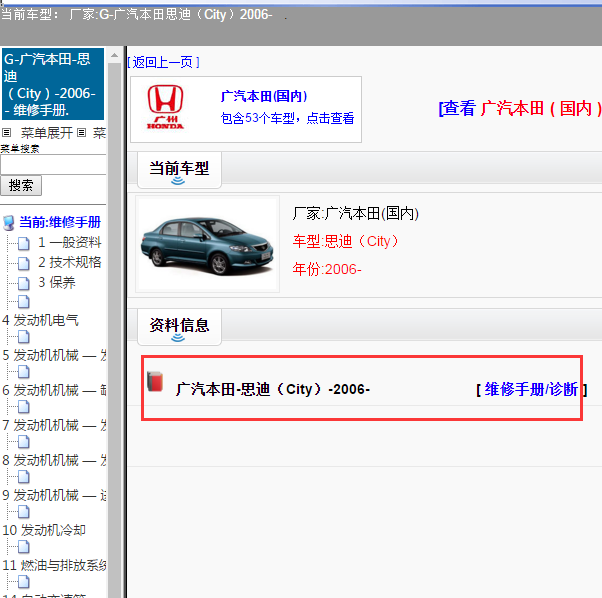Click 车型:思迪(City) text
The width and height of the screenshot is (602, 598).
tap(346, 241)
